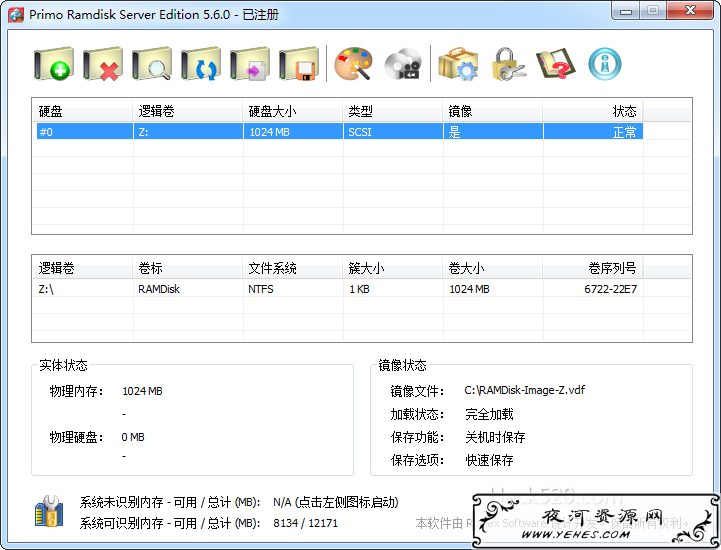This screenshot has width=721, height=550.
Task: Open the toolbox with gear options icon
Action: [x=458, y=64]
